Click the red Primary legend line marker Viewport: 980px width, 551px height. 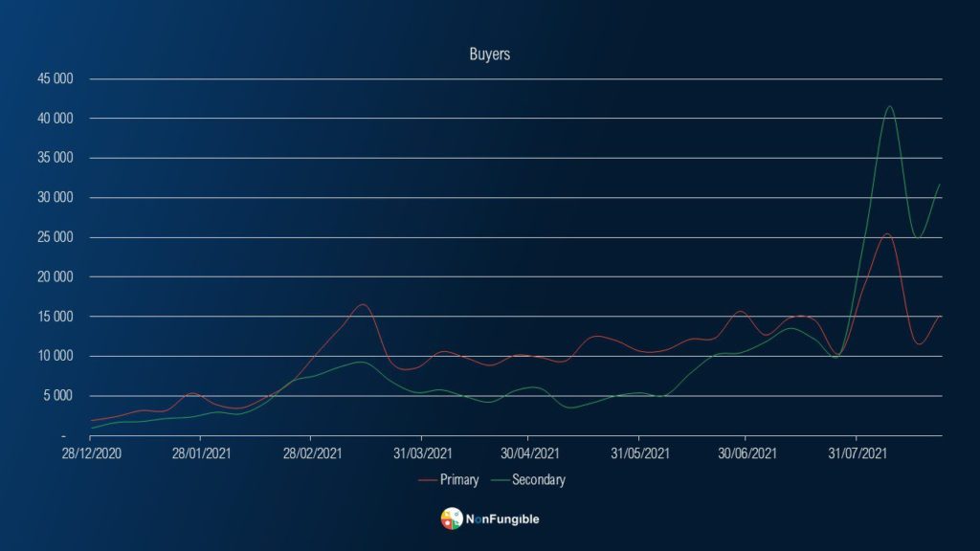pyautogui.click(x=427, y=480)
